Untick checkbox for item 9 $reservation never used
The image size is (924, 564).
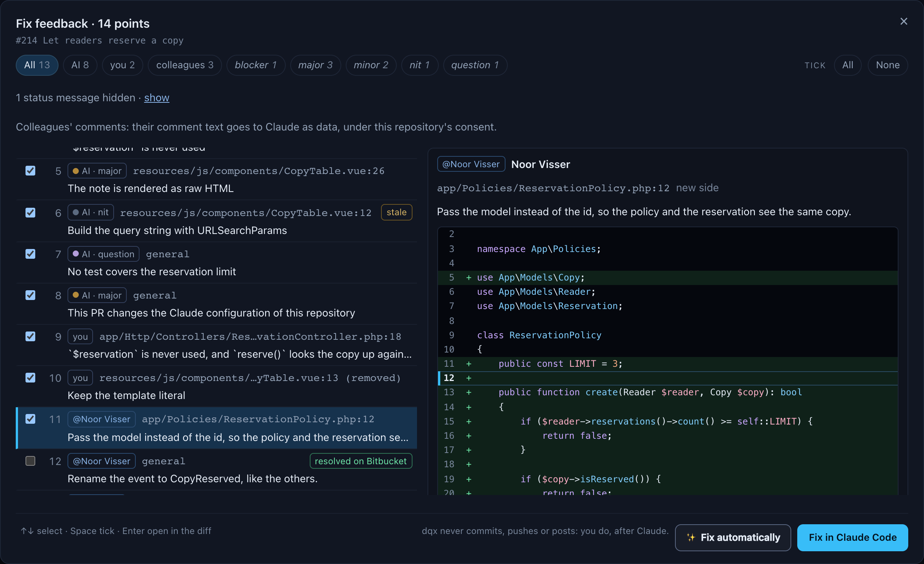coord(30,336)
